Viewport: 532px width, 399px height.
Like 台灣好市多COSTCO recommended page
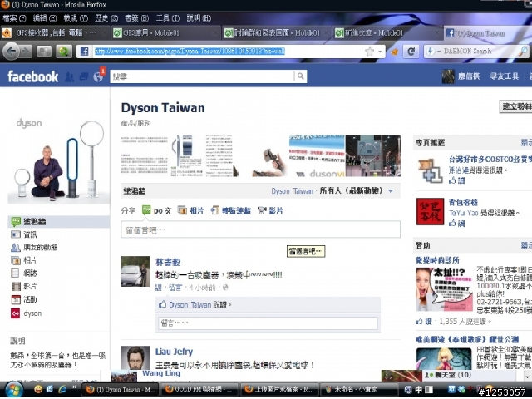(x=456, y=181)
